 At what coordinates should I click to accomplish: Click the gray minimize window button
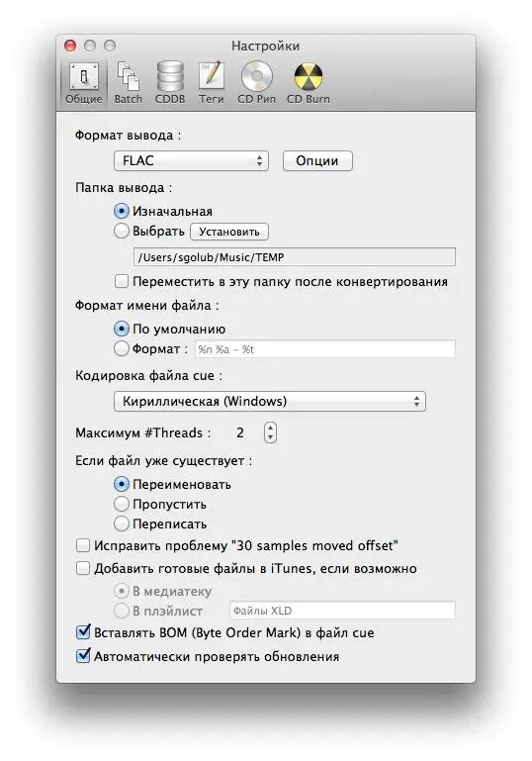(90, 46)
